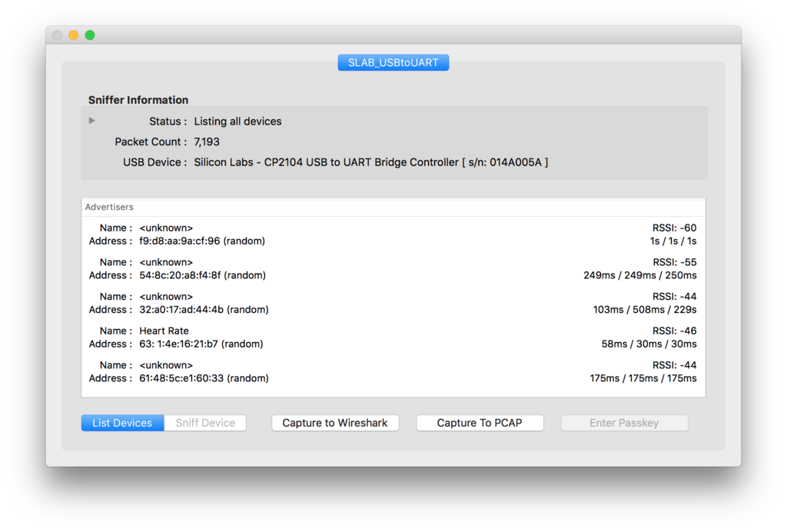Click the Sniffer Information heading
Image resolution: width=787 pixels, height=532 pixels.
coord(138,100)
